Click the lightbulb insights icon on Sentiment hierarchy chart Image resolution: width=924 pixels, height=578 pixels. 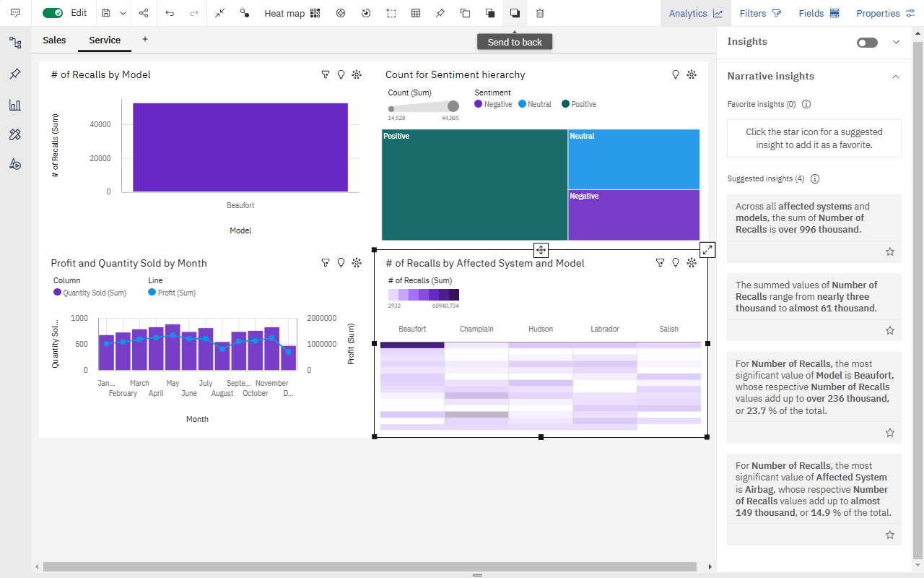[x=675, y=74]
